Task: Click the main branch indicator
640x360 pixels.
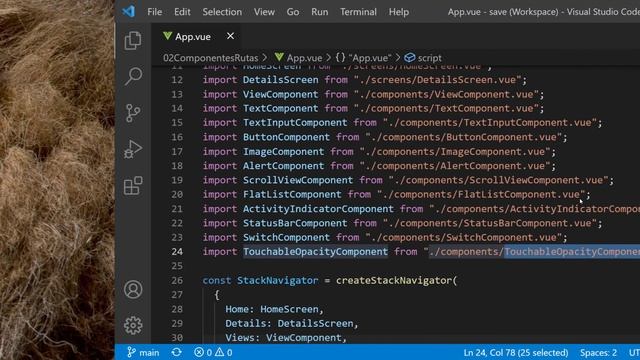Action: point(143,352)
